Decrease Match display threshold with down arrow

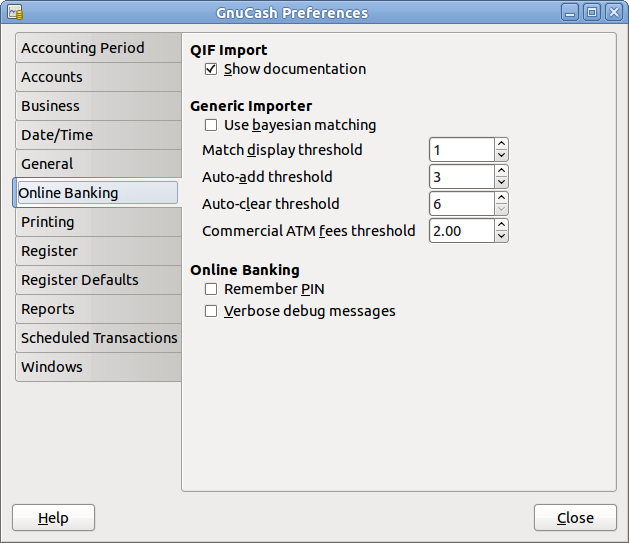[x=501, y=156]
